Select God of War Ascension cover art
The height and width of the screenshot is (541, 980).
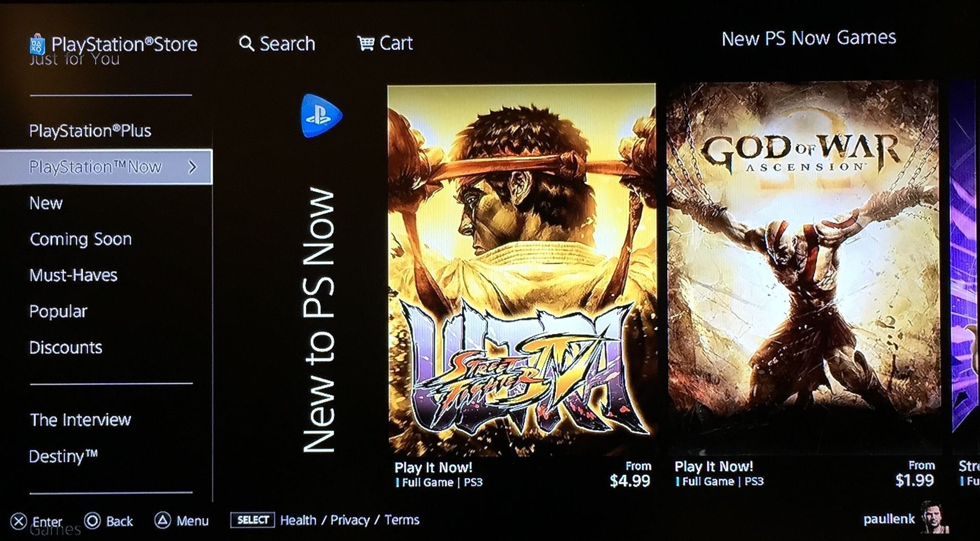[x=803, y=268]
